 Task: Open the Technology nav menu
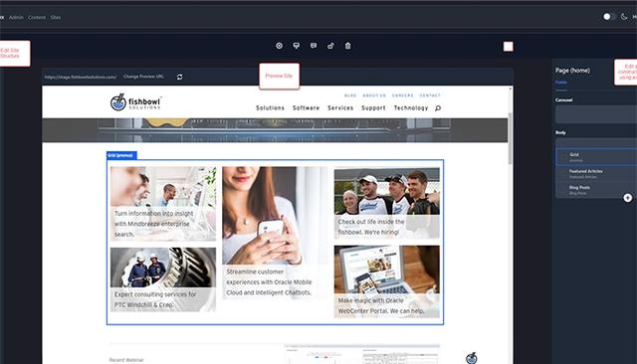(411, 108)
